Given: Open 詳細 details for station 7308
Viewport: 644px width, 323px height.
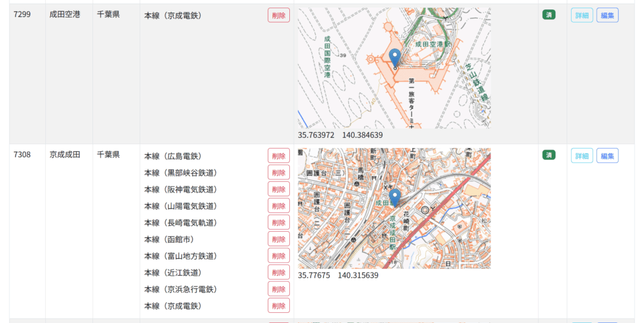Looking at the screenshot, I should coord(582,156).
